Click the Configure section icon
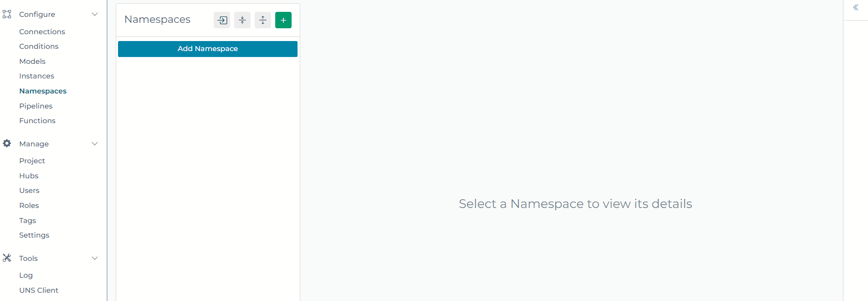Viewport: 868px width, 301px height. click(x=7, y=14)
